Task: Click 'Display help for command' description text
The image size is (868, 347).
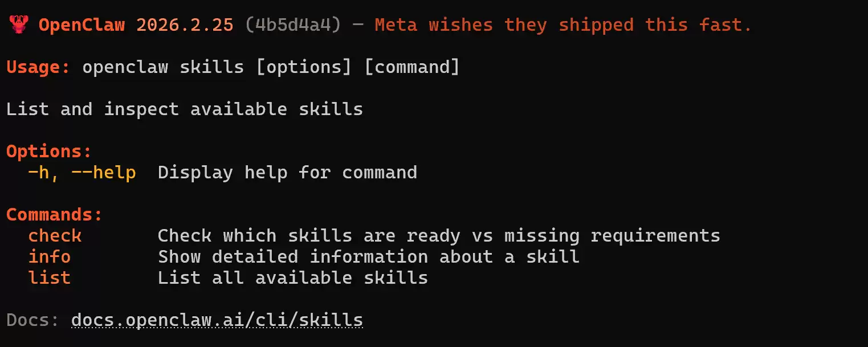Action: pos(287,172)
